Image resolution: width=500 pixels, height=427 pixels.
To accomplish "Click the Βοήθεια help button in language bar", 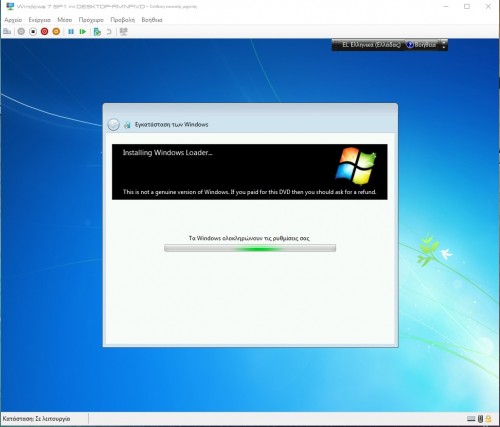I will [x=421, y=45].
